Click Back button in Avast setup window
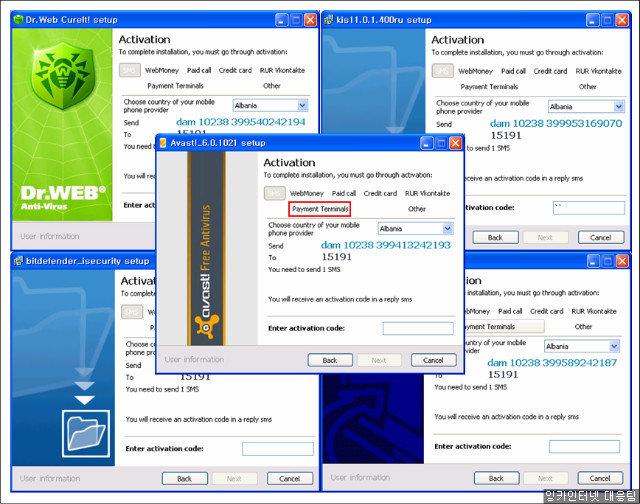 [330, 360]
